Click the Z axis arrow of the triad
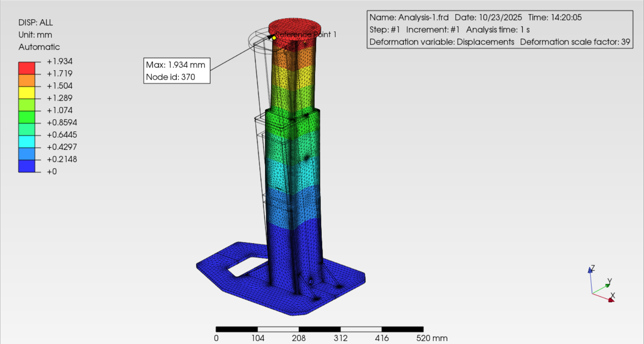The height and width of the screenshot is (344, 644). pos(590,270)
